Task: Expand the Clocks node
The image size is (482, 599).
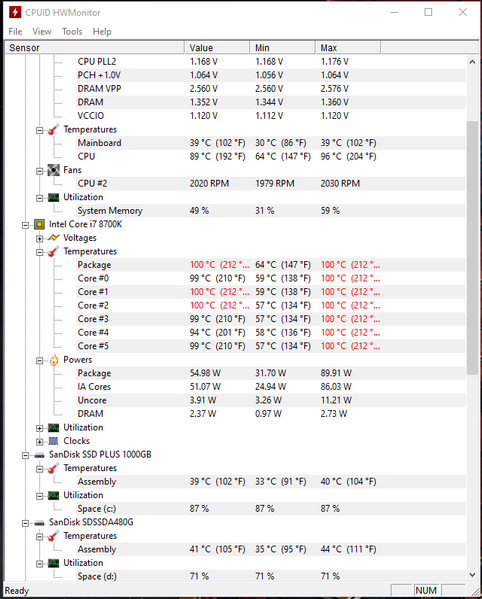Action: [x=39, y=442]
